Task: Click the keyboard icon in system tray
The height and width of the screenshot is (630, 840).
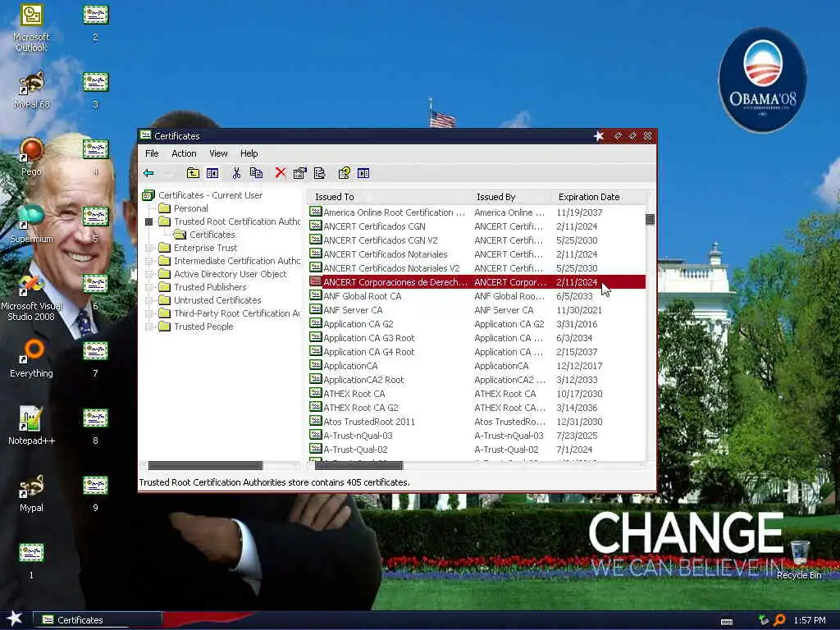Action: click(727, 622)
